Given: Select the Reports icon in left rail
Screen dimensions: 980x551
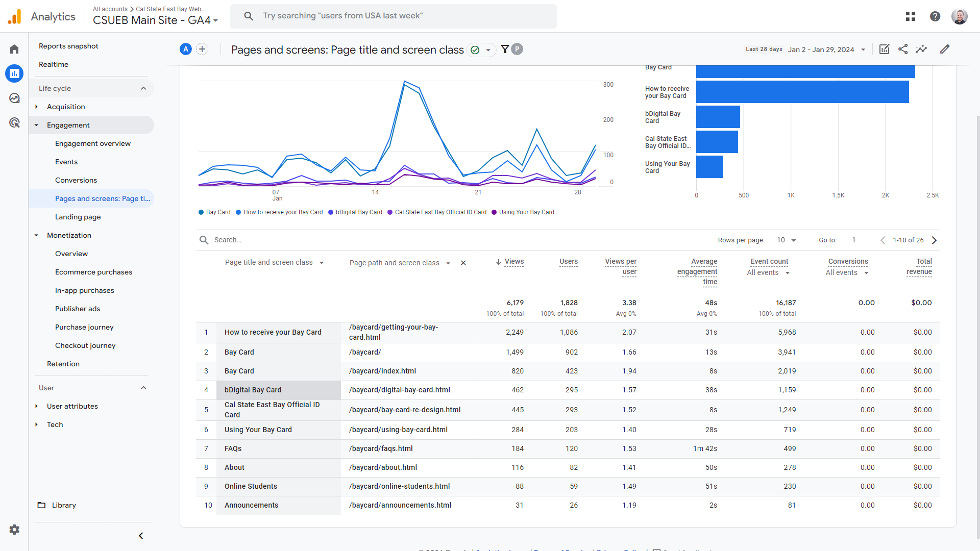Looking at the screenshot, I should tap(14, 73).
